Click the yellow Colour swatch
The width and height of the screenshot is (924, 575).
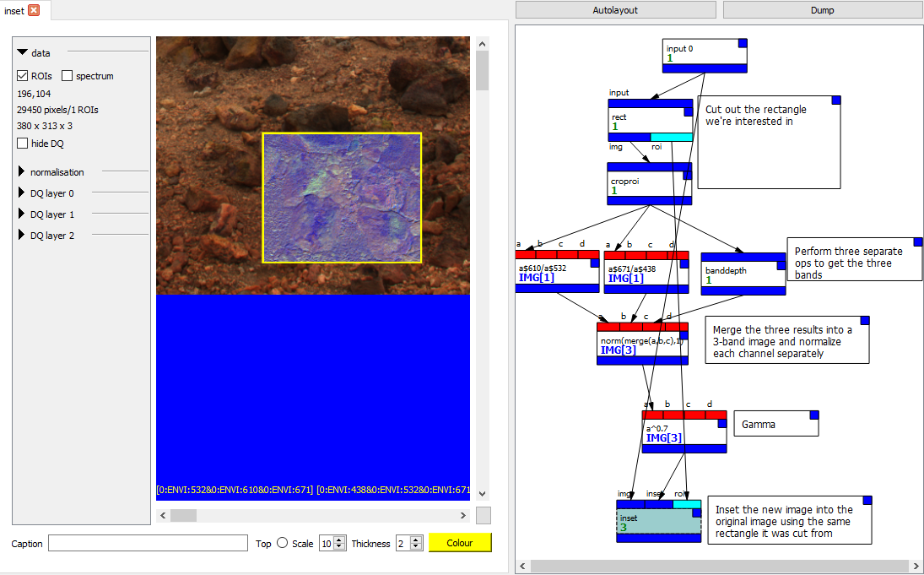click(x=460, y=542)
